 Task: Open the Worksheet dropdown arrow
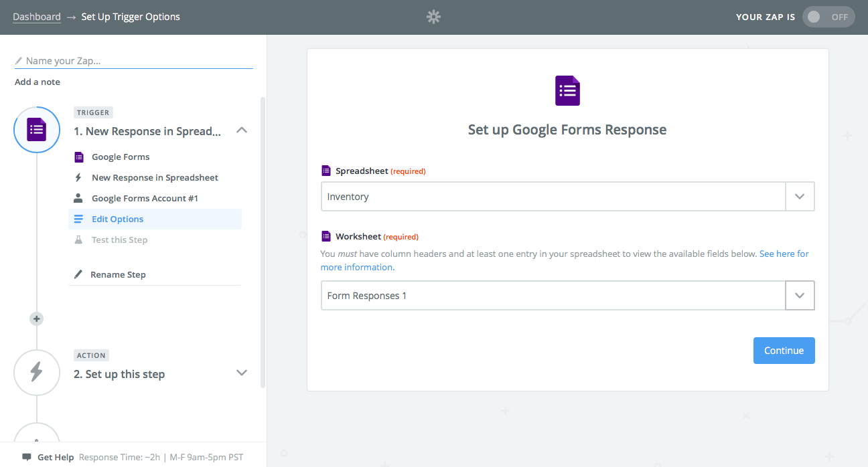pos(800,296)
